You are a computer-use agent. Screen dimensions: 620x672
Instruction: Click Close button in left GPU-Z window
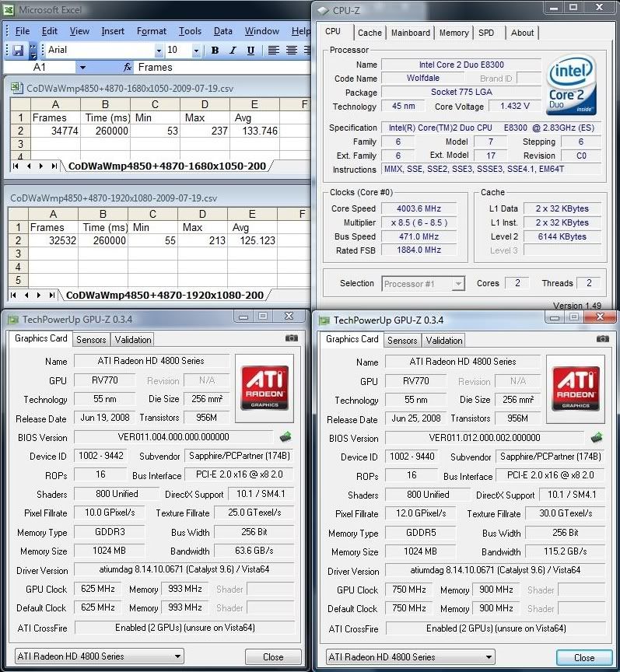(273, 657)
